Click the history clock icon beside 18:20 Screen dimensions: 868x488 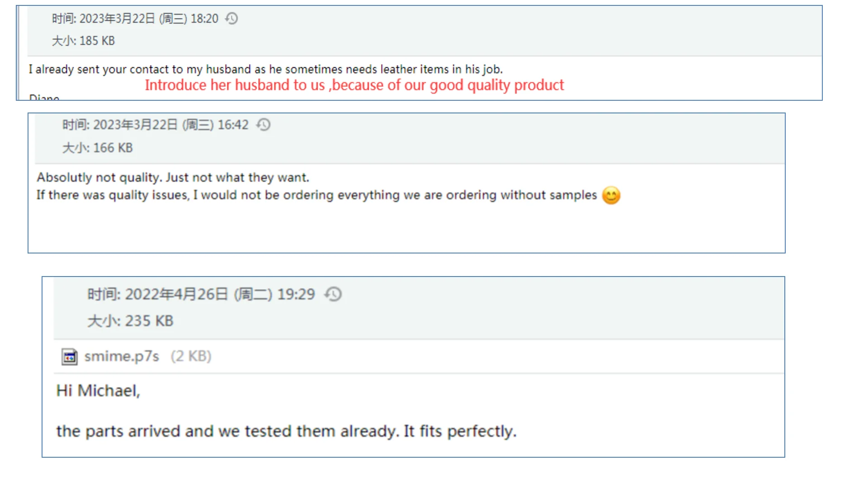(x=231, y=19)
